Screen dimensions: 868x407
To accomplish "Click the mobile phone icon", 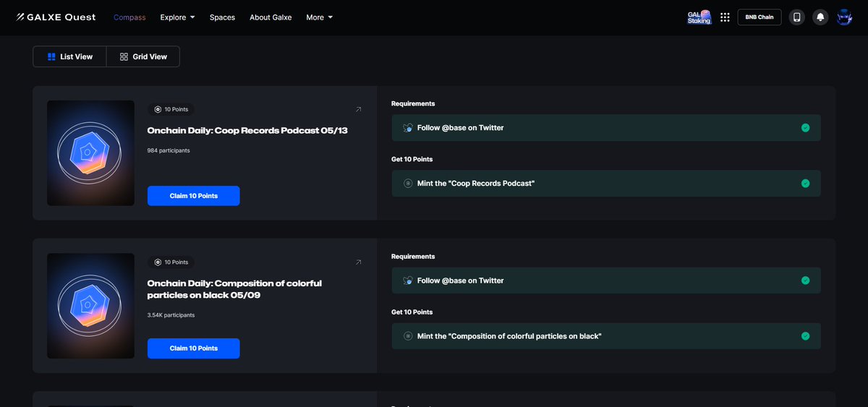I will point(797,17).
